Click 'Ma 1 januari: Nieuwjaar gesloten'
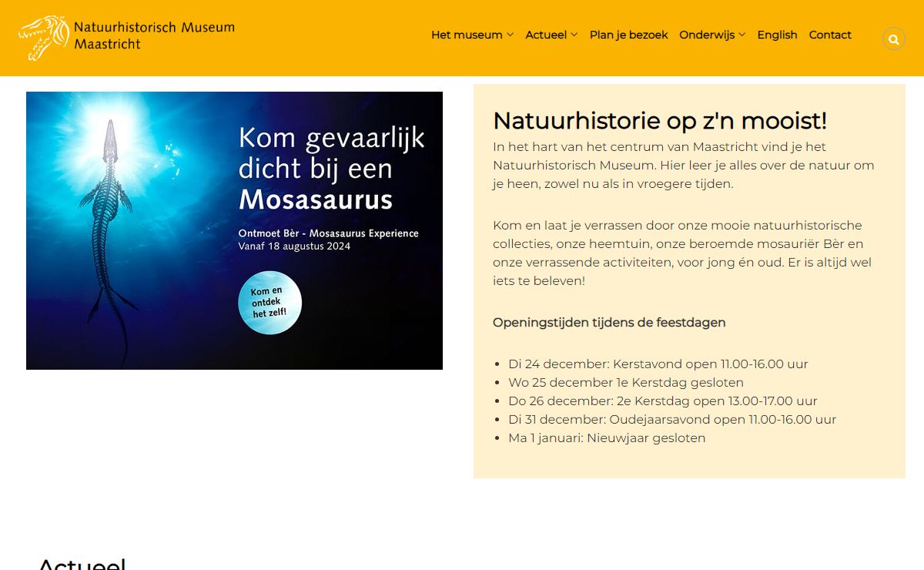The image size is (924, 570). (607, 438)
